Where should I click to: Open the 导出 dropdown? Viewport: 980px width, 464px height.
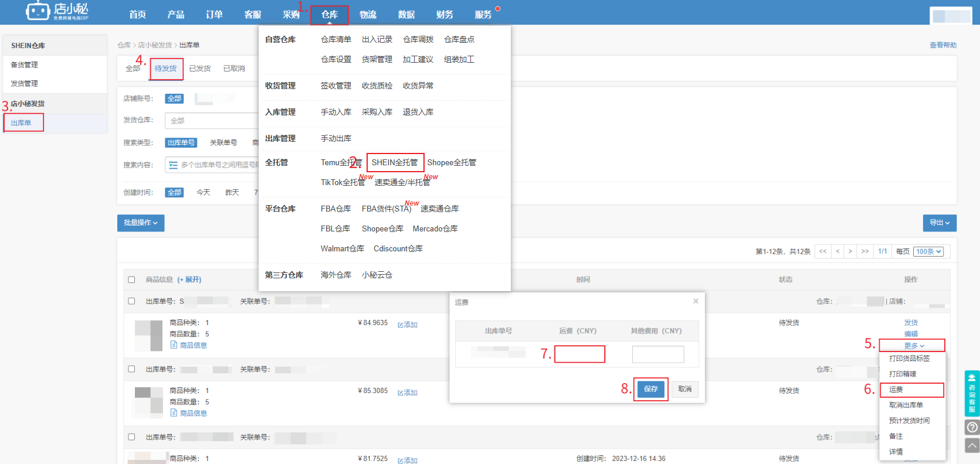[x=940, y=223]
